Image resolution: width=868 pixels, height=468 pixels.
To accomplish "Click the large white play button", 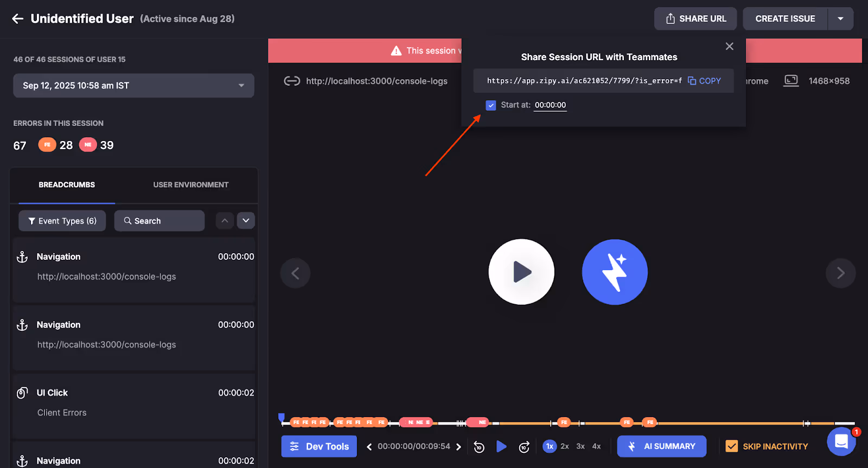I will 521,272.
